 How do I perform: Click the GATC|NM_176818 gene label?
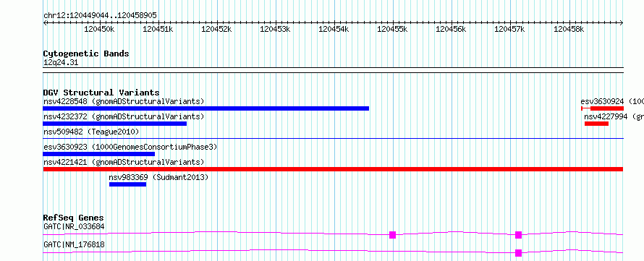74,244
